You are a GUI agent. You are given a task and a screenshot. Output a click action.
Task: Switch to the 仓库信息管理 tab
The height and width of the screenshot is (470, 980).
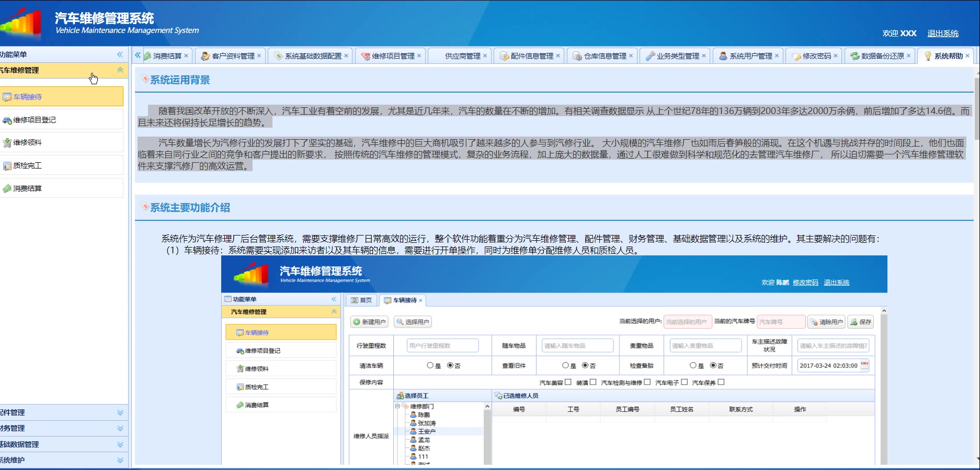(605, 56)
